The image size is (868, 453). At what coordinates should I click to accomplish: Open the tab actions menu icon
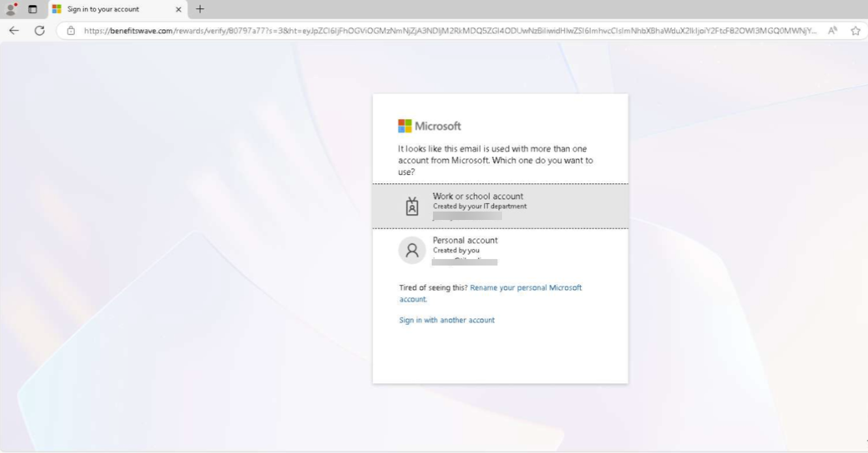pyautogui.click(x=33, y=9)
